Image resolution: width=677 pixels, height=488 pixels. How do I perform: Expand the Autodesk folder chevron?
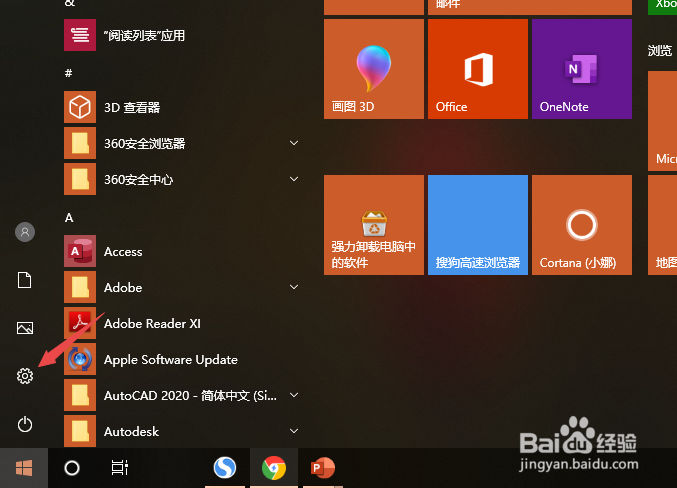coord(294,431)
